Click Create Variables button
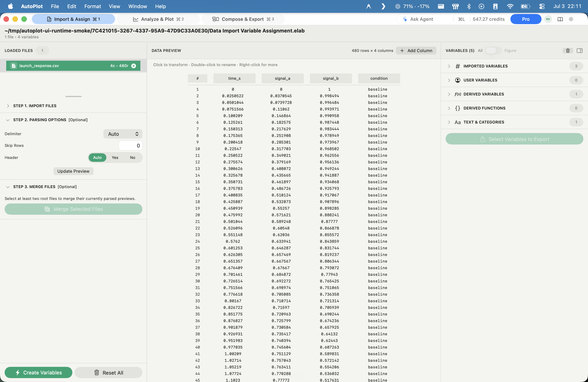Image resolution: width=588 pixels, height=382 pixels. [x=38, y=373]
